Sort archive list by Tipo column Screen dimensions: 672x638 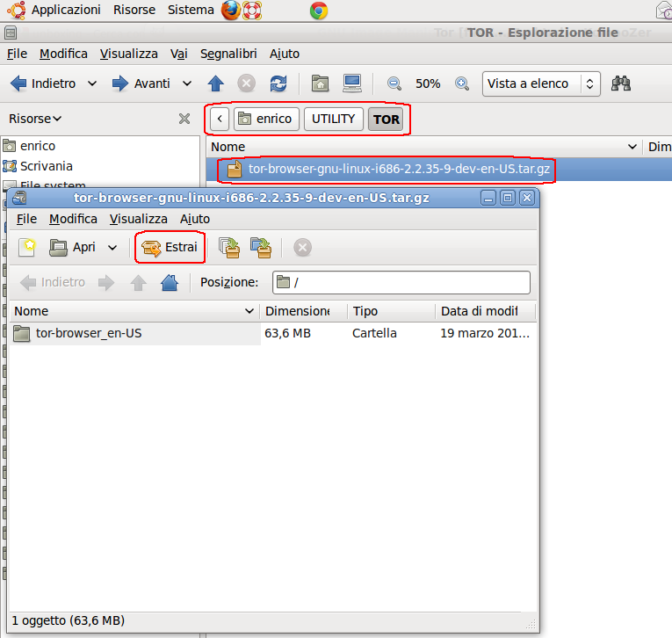391,311
